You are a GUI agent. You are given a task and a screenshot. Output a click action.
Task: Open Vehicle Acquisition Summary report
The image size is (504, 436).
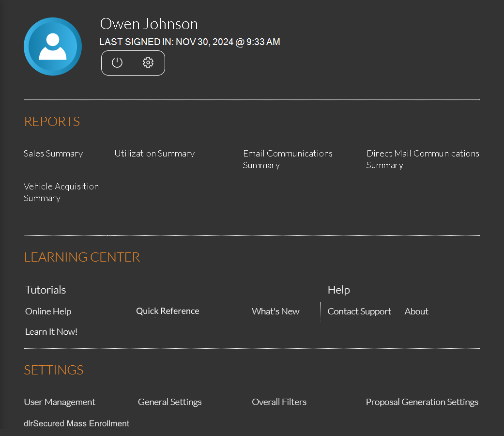tap(61, 192)
